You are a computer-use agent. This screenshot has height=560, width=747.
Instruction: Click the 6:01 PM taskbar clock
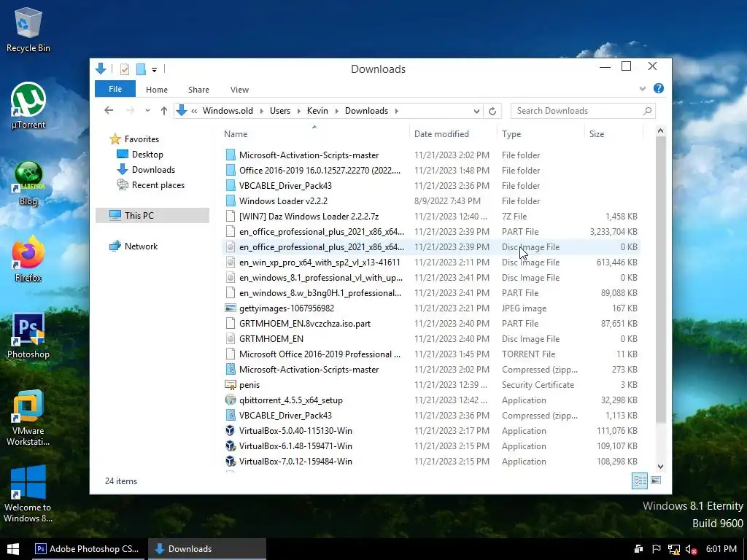(x=721, y=549)
